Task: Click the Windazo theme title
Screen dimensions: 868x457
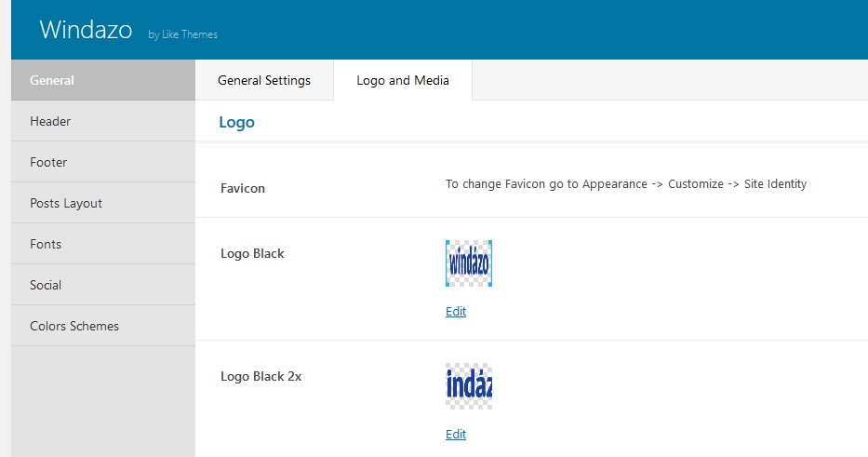Action: coord(86,30)
